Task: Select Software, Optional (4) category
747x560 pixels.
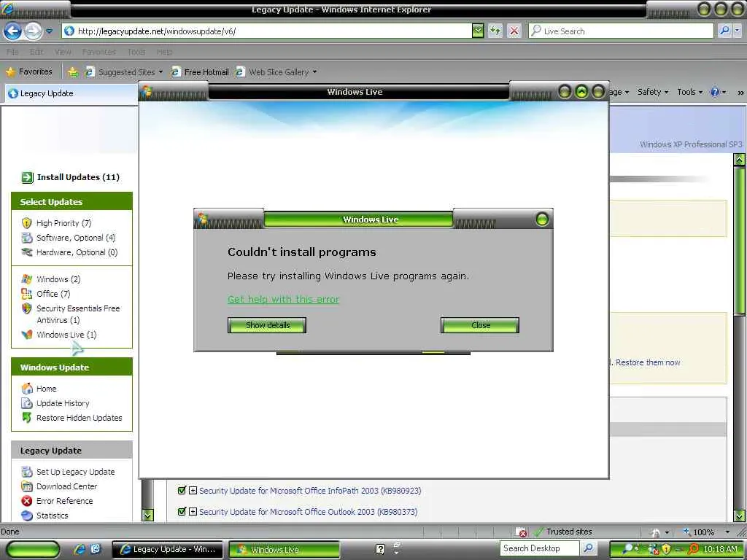Action: click(x=76, y=238)
